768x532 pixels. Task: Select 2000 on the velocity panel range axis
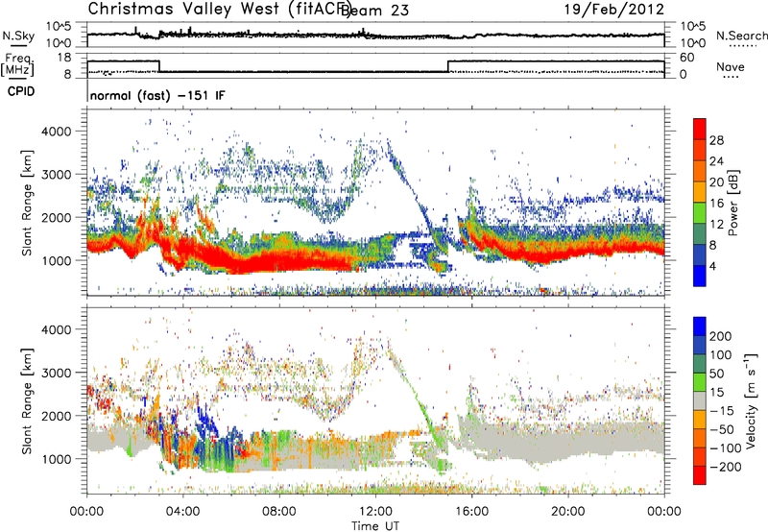click(56, 416)
